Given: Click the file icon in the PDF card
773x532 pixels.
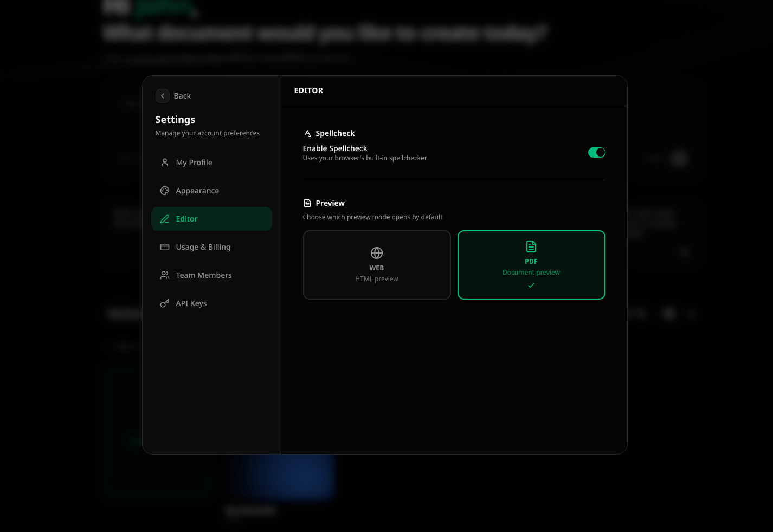Looking at the screenshot, I should coord(531,246).
